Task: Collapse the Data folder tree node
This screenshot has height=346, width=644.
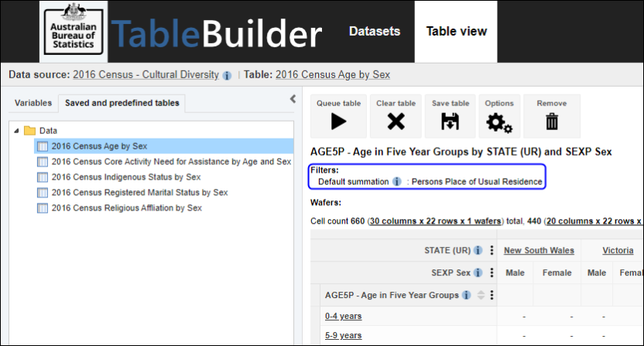Action: (x=16, y=131)
